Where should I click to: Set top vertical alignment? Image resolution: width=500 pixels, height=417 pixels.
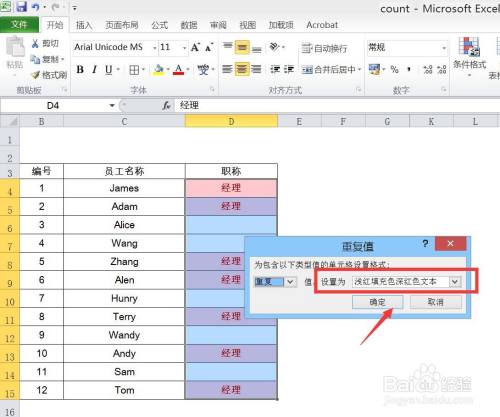tap(228, 47)
